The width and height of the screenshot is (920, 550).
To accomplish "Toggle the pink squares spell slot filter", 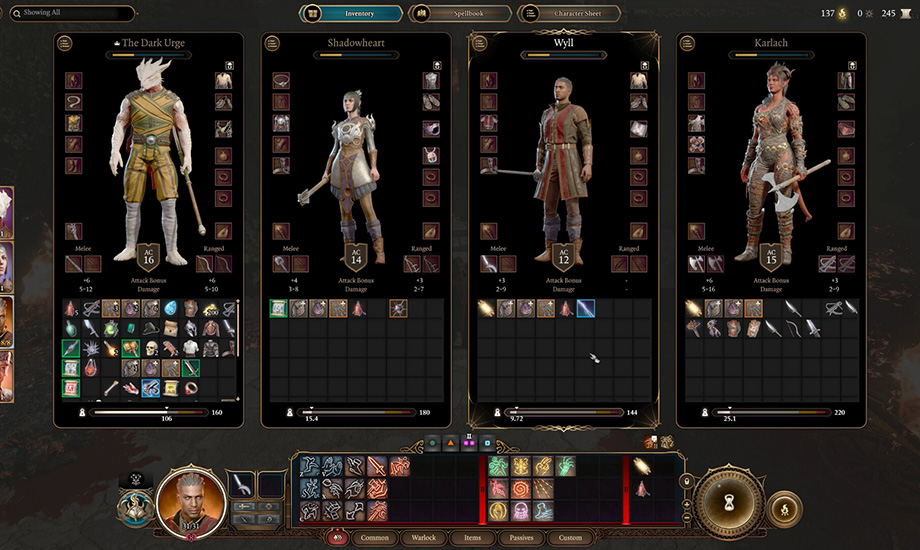I will 469,443.
